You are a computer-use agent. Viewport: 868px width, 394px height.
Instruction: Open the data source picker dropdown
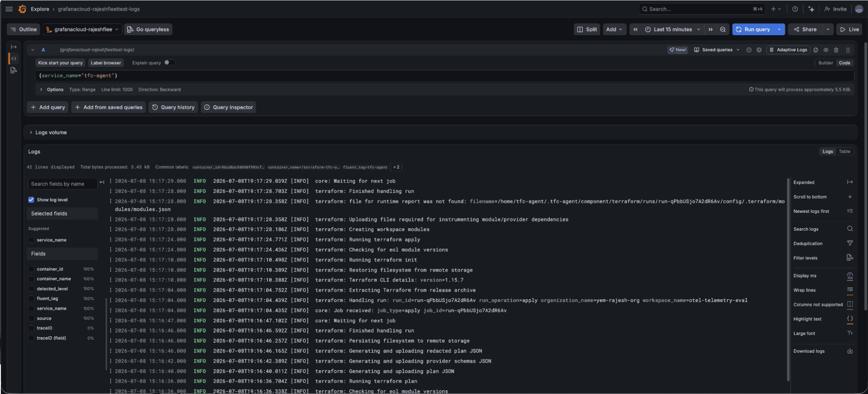(x=82, y=29)
